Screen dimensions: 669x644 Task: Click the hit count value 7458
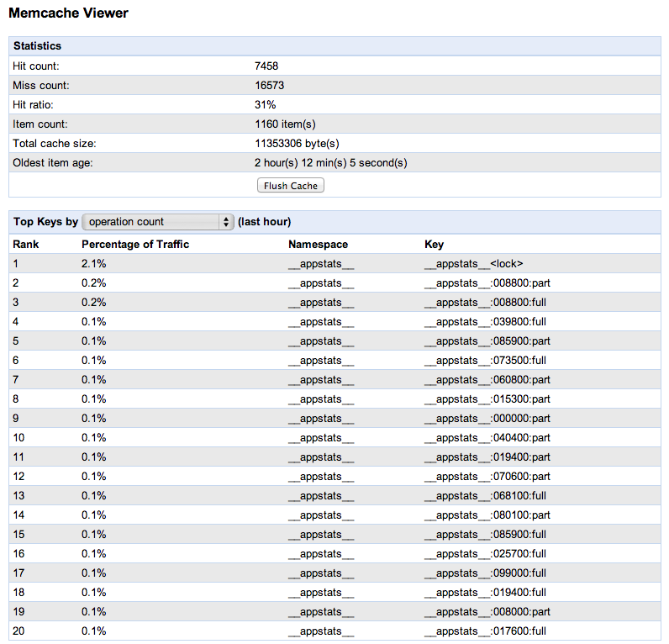(266, 66)
